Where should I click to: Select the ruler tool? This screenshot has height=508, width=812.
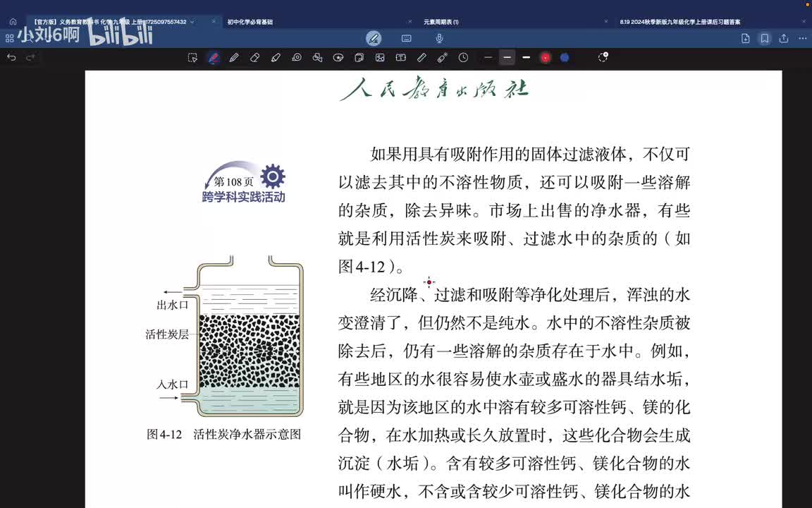[x=422, y=58]
